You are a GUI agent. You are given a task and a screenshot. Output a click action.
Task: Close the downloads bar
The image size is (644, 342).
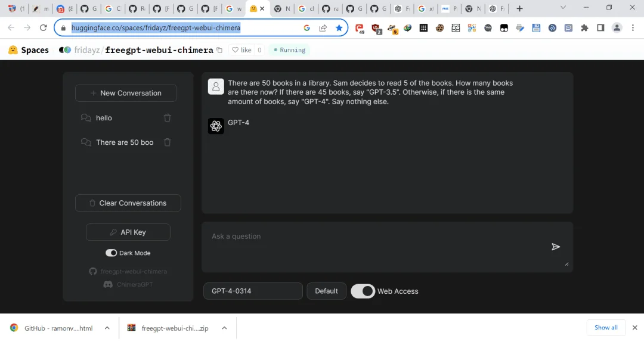click(634, 327)
